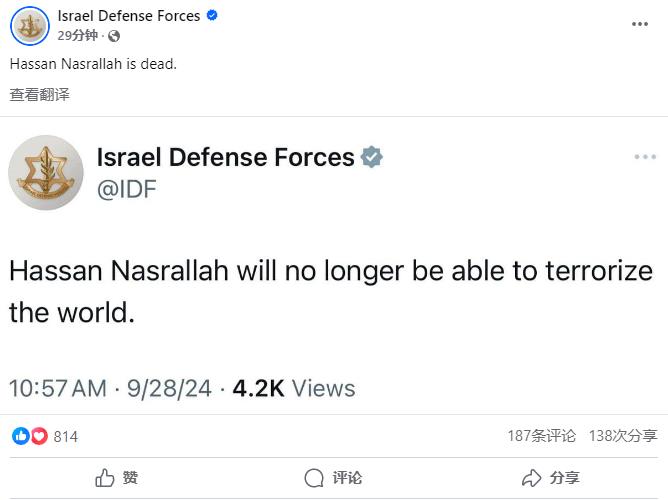Click the verified checkmark in embedded tweet

pyautogui.click(x=371, y=156)
